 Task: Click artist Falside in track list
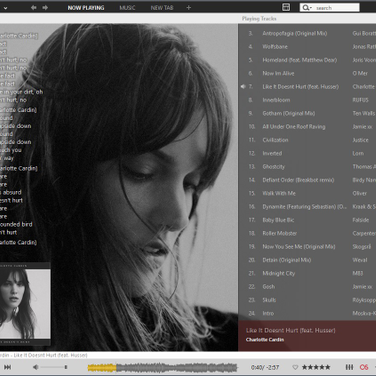[361, 220]
